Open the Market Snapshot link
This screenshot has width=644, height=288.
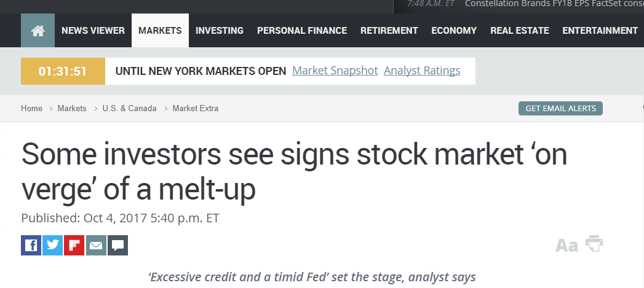[x=335, y=71]
